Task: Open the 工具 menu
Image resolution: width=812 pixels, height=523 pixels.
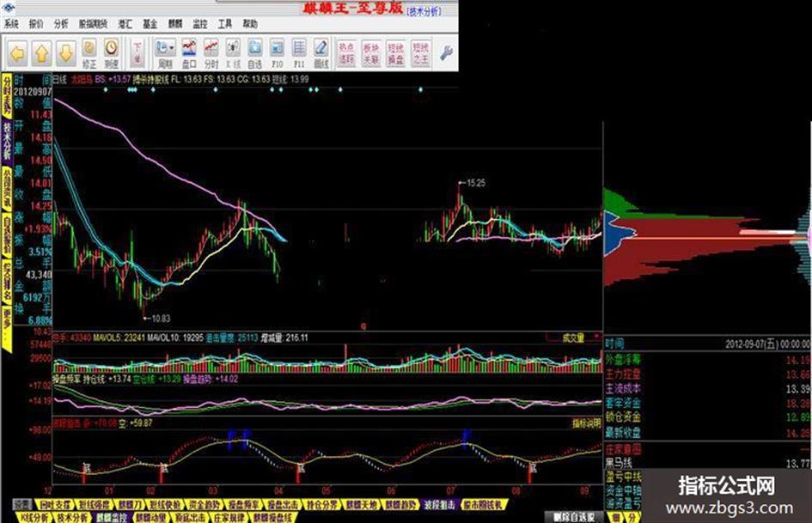Action: point(225,24)
